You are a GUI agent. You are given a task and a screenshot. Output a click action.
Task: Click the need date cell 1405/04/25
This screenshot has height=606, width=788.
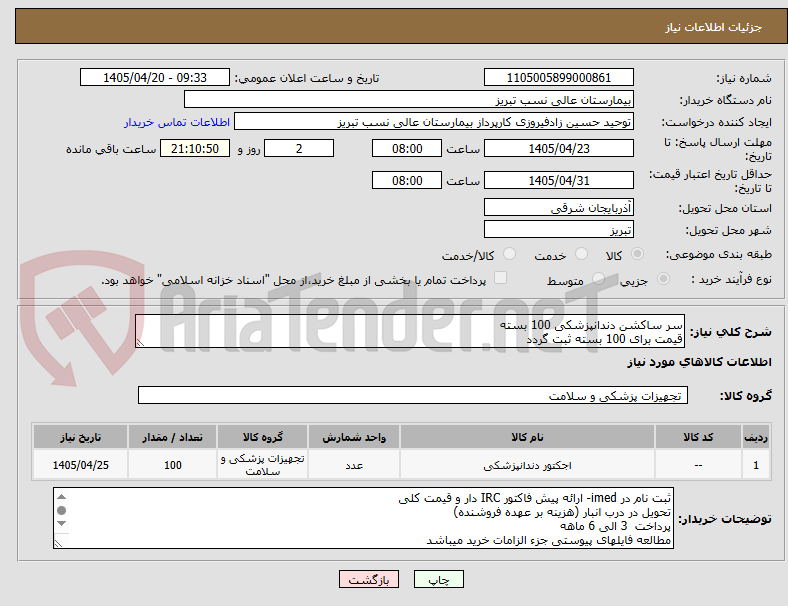coord(80,465)
